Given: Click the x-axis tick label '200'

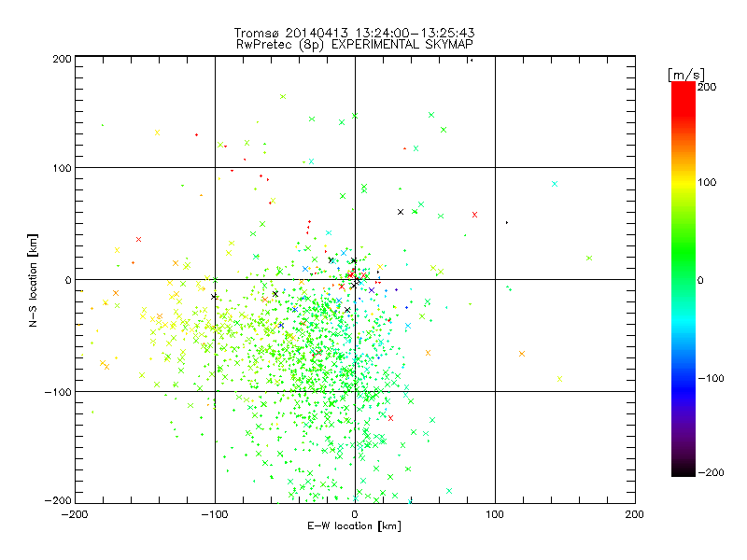Looking at the screenshot, I should [635, 514].
